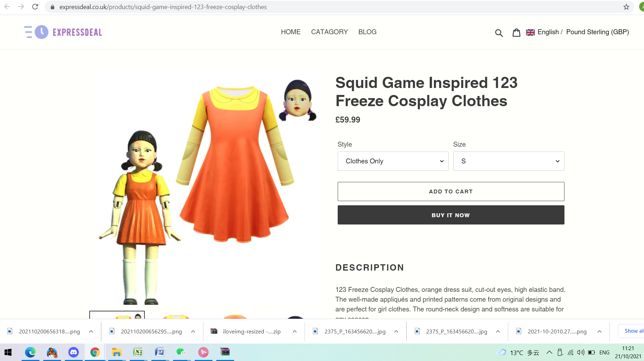
Task: Click the orange cartoon app on taskbar
Action: [x=52, y=352]
